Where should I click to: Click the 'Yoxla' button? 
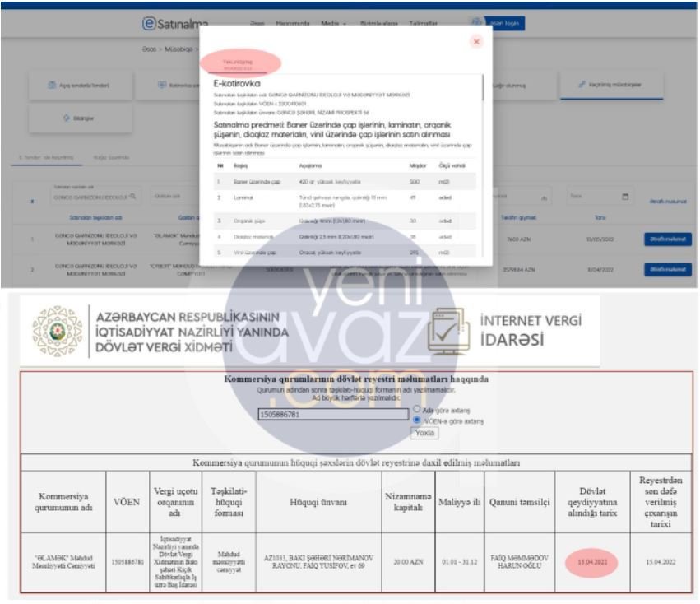[424, 433]
